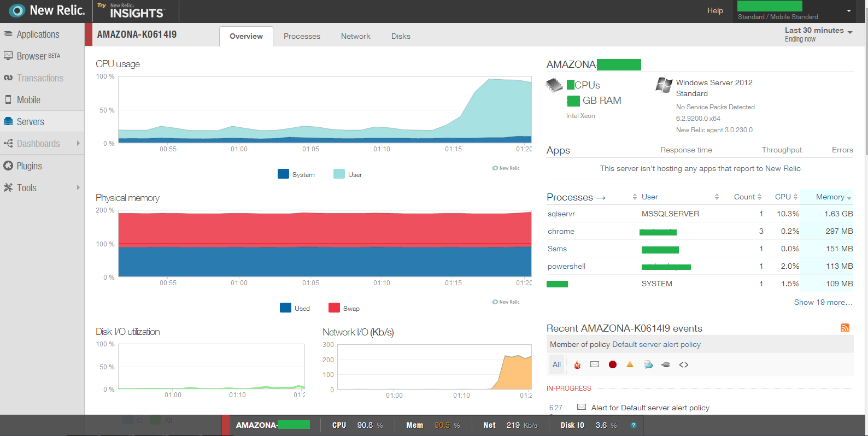Viewport: 868px width, 436px height.
Task: Toggle User series in CPU legend
Action: click(x=348, y=174)
